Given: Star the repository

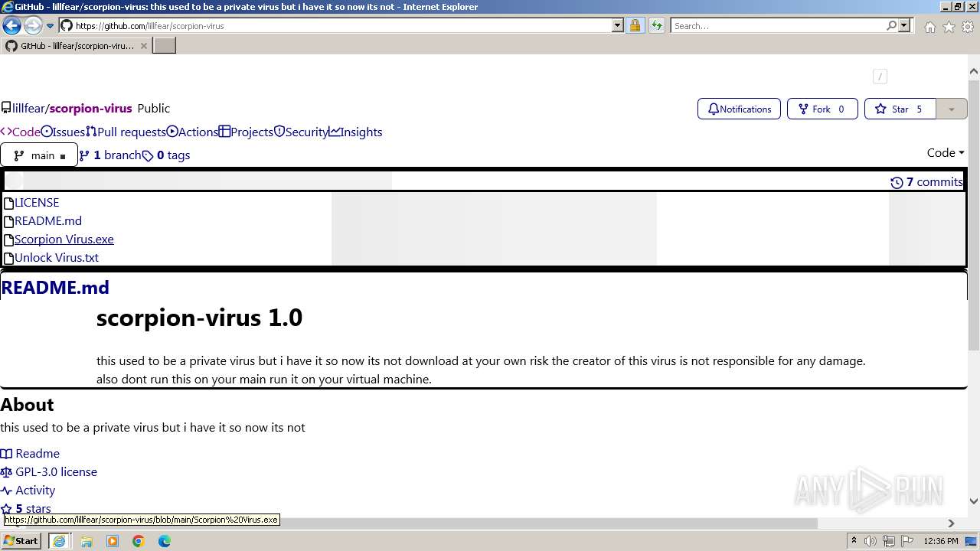Looking at the screenshot, I should click(900, 109).
